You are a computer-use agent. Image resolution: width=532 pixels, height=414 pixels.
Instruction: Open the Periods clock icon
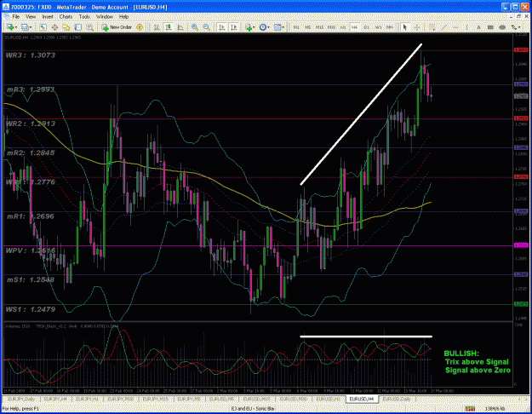point(263,27)
